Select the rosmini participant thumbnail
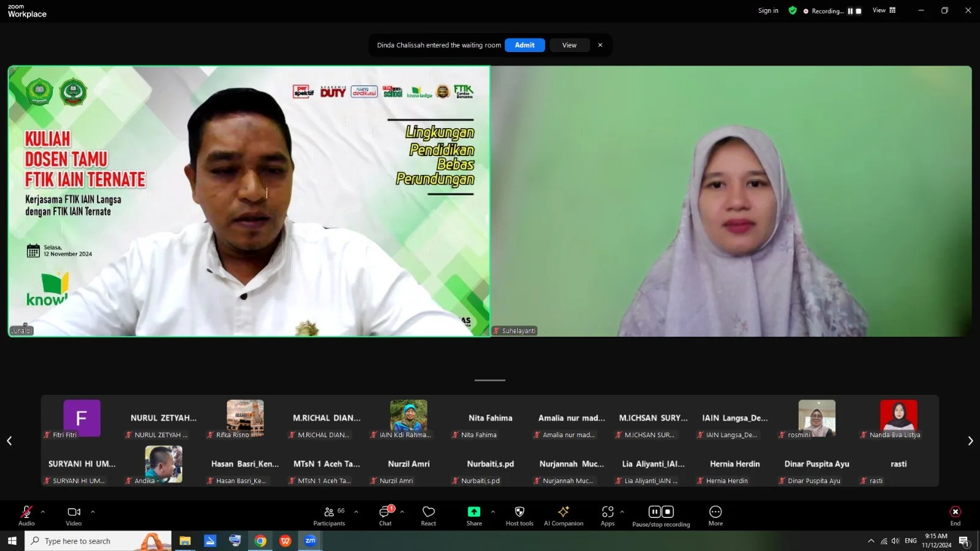The image size is (980, 551). pos(816,419)
